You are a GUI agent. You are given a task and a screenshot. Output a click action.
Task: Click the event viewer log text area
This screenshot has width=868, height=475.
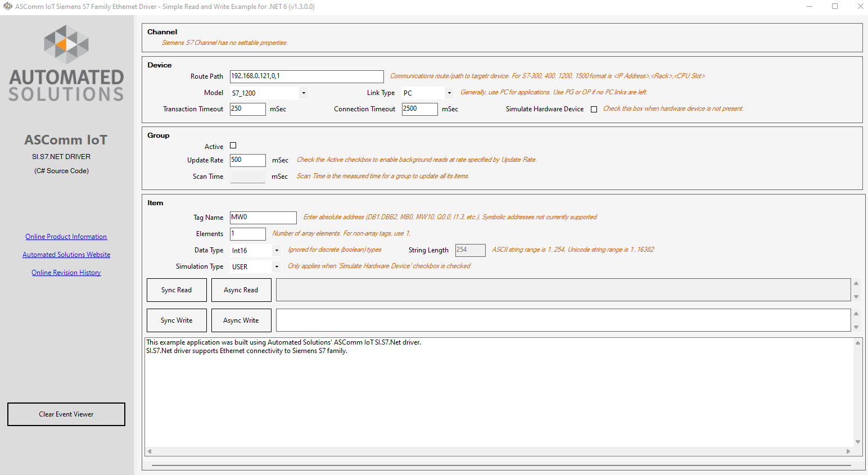tap(499, 392)
